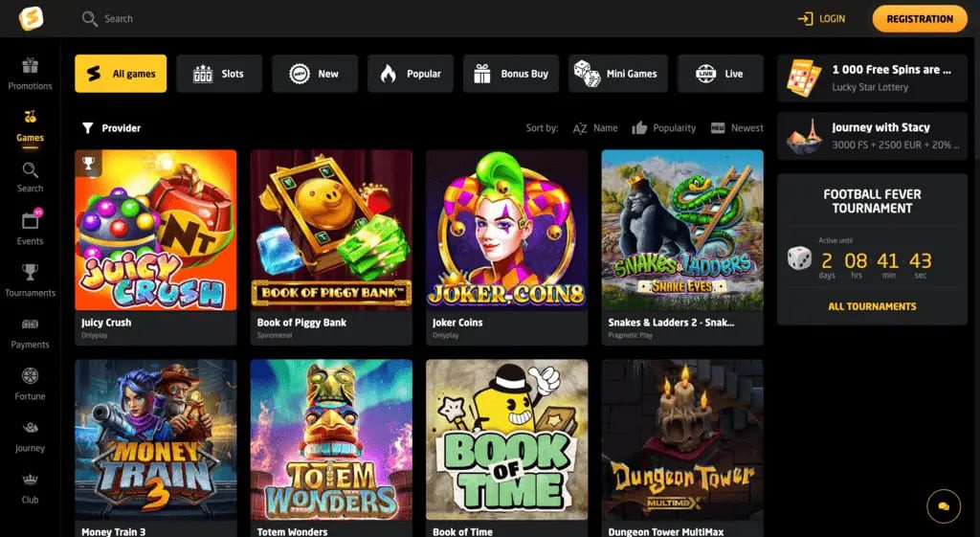
Task: Open the Book of Piggy Bank thumbnail
Action: (331, 230)
